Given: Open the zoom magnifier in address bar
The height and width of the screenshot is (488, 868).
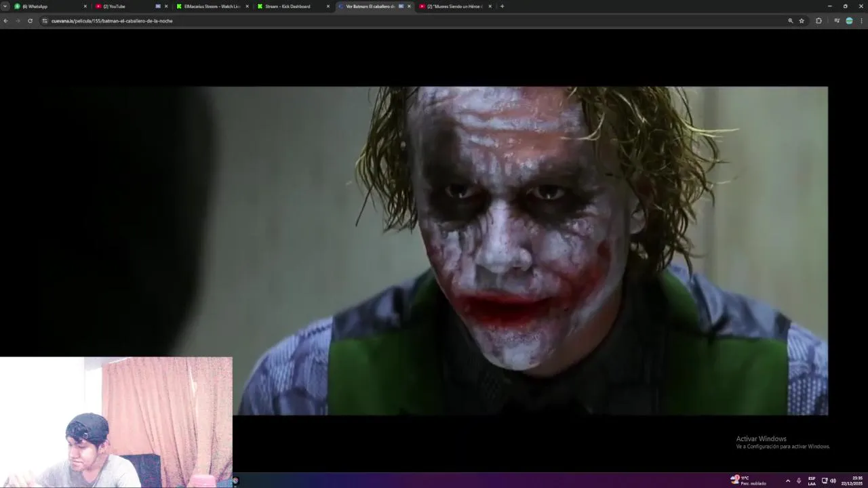Looking at the screenshot, I should 791,21.
